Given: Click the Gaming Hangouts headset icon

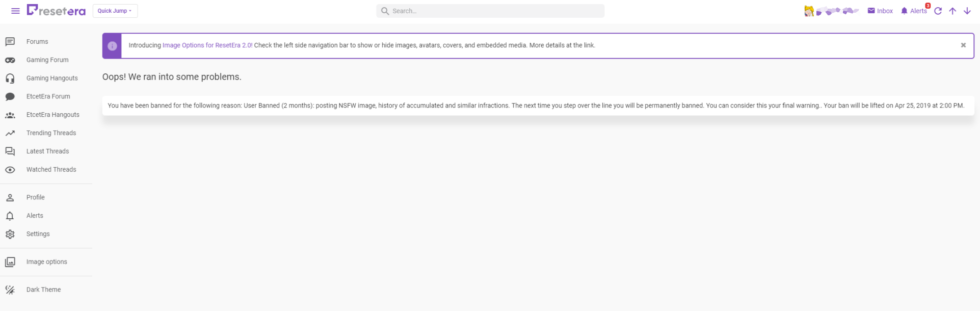Looking at the screenshot, I should pos(10,79).
